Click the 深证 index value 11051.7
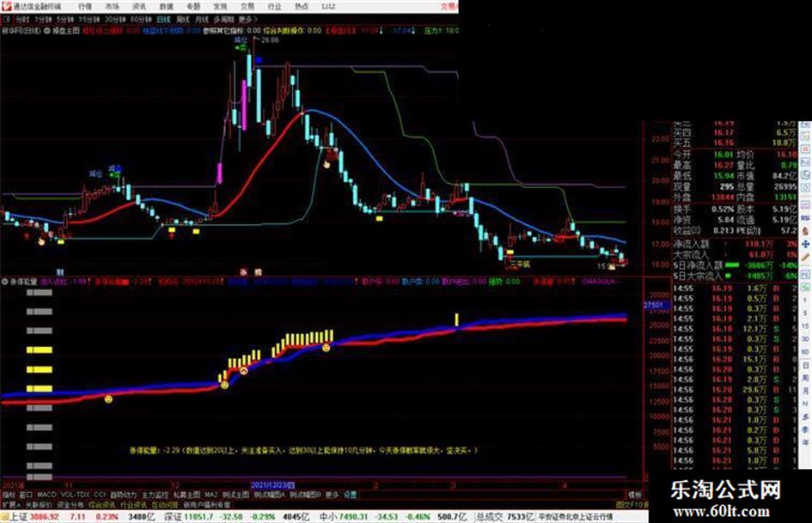Viewport: 812px width, 523px height. (198, 517)
